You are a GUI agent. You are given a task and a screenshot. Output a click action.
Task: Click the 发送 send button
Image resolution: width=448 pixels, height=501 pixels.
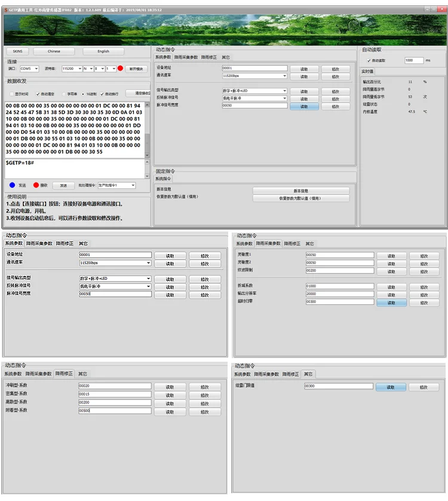[x=63, y=185]
